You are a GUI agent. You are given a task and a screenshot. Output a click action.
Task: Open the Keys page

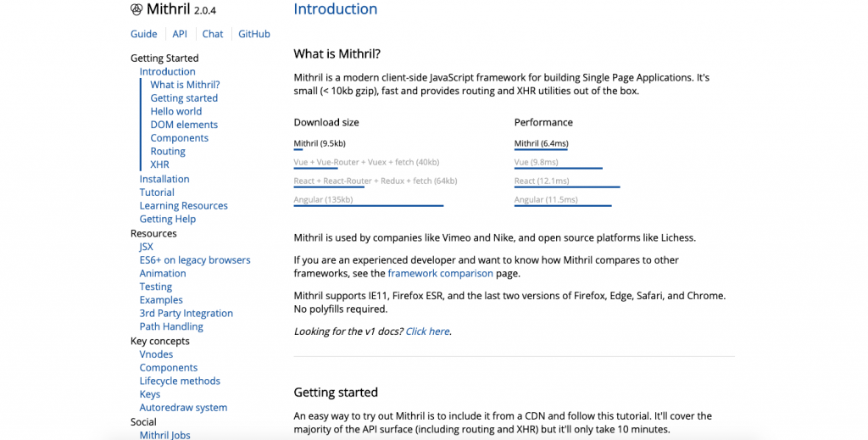(150, 394)
